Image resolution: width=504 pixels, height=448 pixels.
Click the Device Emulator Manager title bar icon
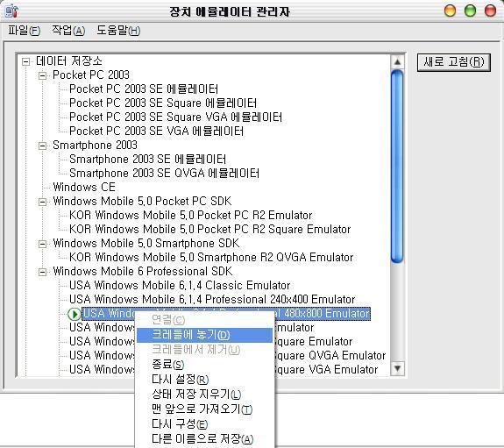click(x=11, y=11)
